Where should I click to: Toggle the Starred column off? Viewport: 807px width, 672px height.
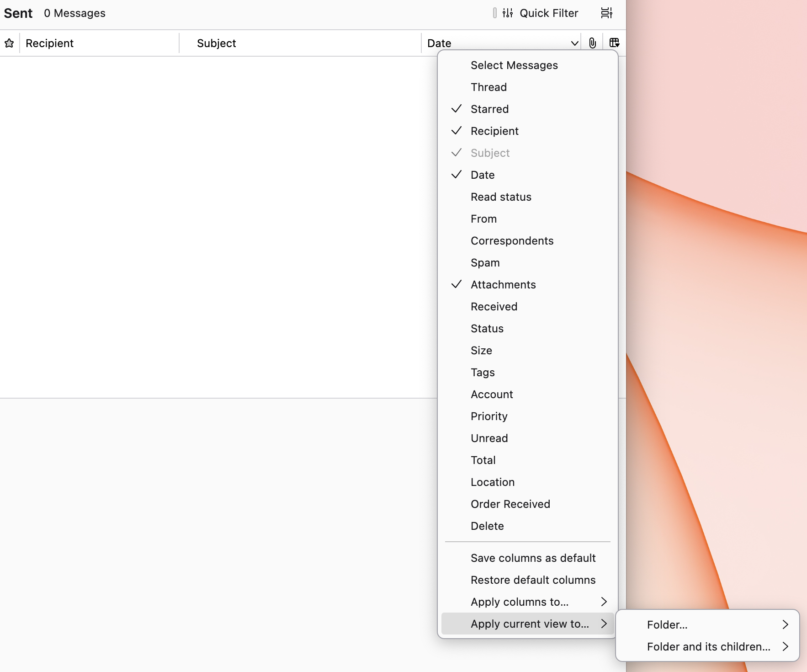[x=528, y=109]
